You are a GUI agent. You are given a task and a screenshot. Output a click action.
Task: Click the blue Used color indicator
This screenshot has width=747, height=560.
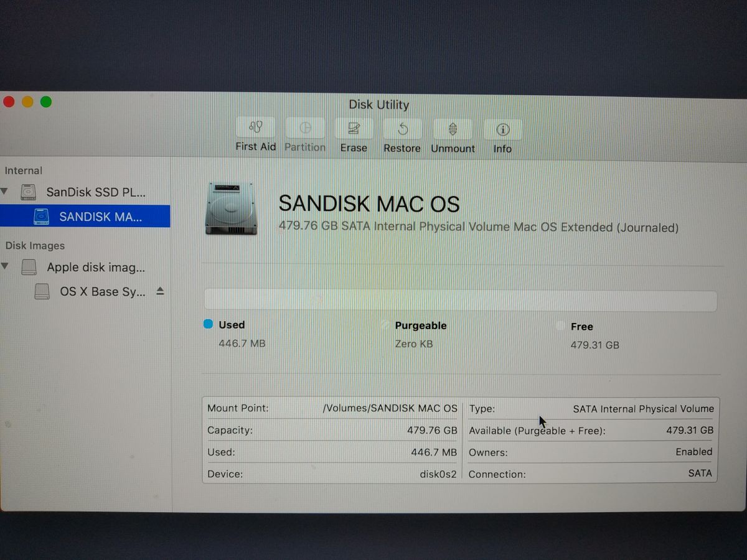click(209, 324)
